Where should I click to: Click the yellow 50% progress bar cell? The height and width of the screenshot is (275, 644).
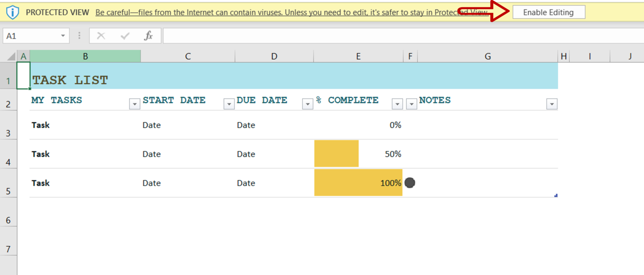coord(336,153)
